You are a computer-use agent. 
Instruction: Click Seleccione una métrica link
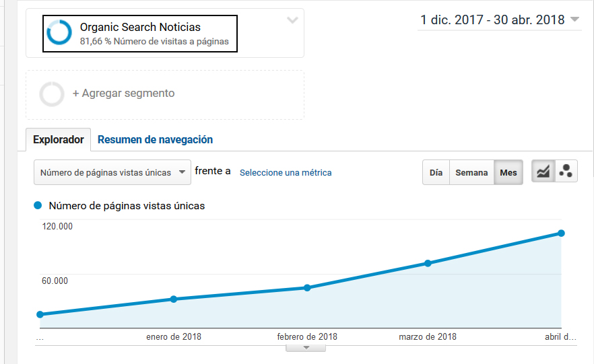(x=286, y=172)
